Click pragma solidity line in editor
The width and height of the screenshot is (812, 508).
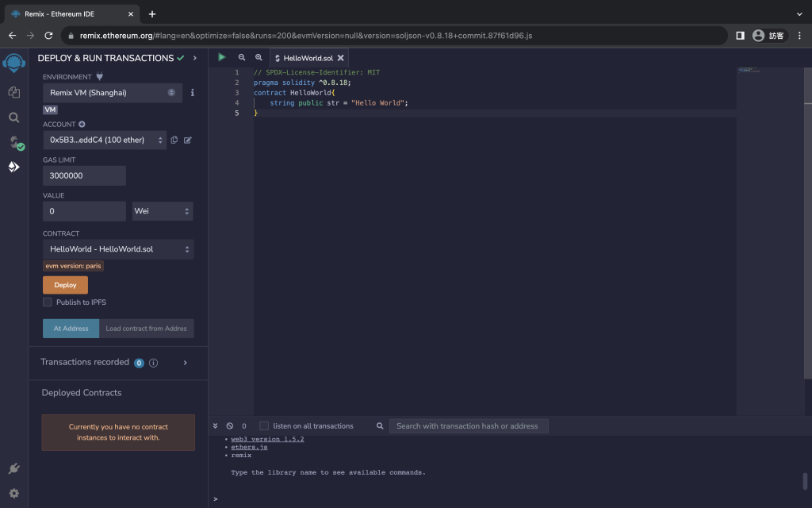point(302,83)
